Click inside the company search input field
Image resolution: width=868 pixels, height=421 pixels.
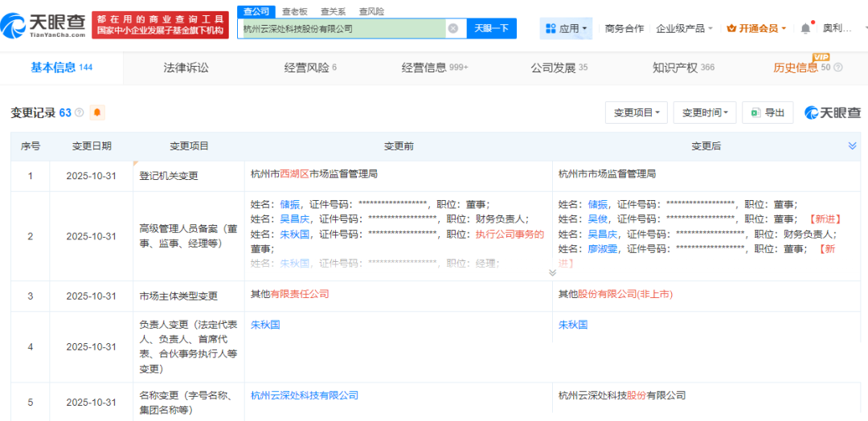pyautogui.click(x=342, y=28)
